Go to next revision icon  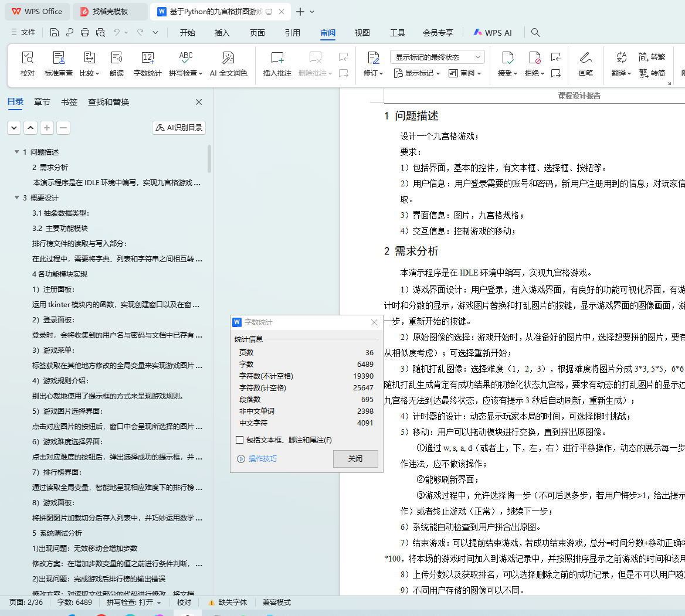click(556, 73)
